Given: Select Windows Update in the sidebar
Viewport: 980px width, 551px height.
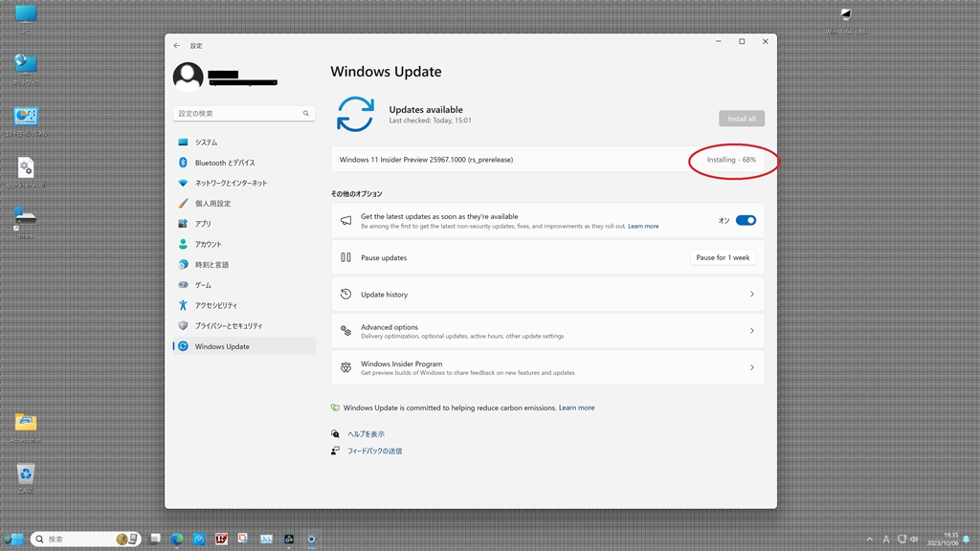Looking at the screenshot, I should pyautogui.click(x=244, y=346).
